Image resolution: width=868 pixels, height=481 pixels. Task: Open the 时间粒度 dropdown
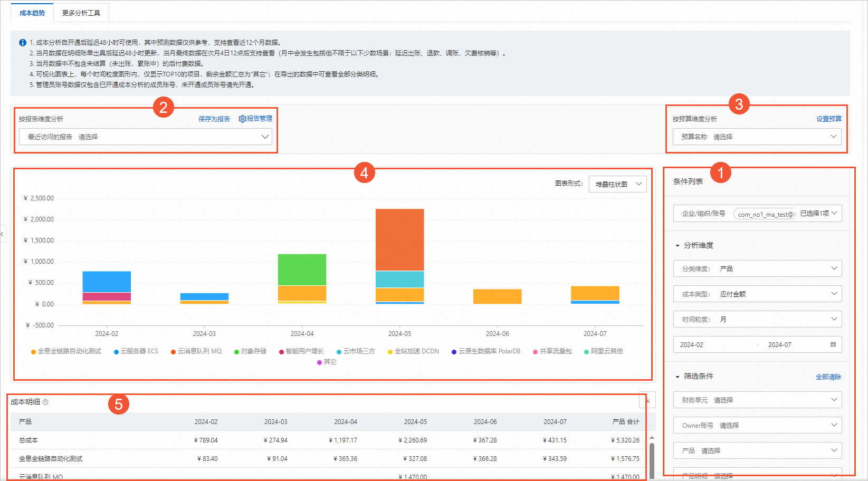coord(757,319)
